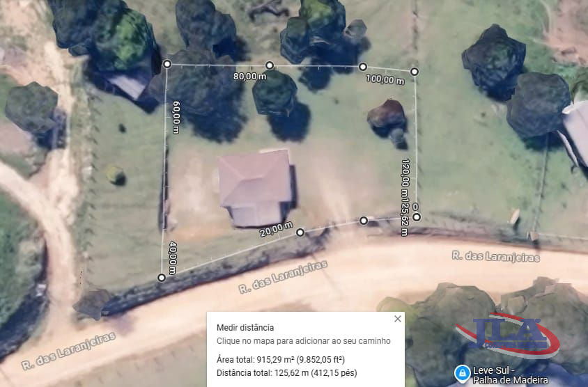The height and width of the screenshot is (387, 588).
Task: Open Leve Sul - Palha de Madeira place label
Action: coord(510,375)
